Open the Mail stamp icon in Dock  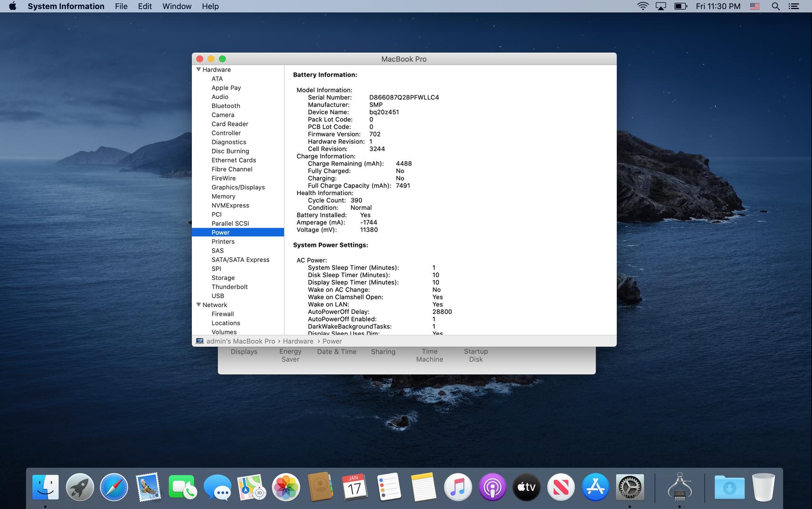pyautogui.click(x=148, y=487)
